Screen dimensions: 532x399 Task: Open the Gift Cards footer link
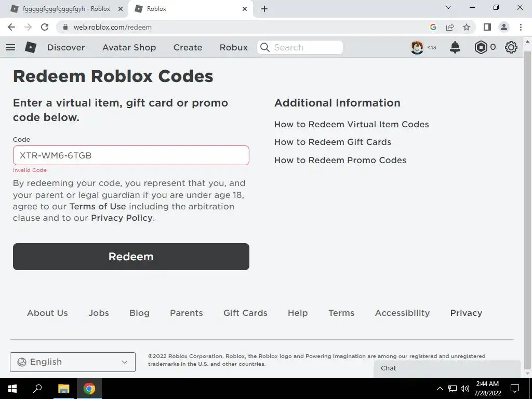click(245, 313)
